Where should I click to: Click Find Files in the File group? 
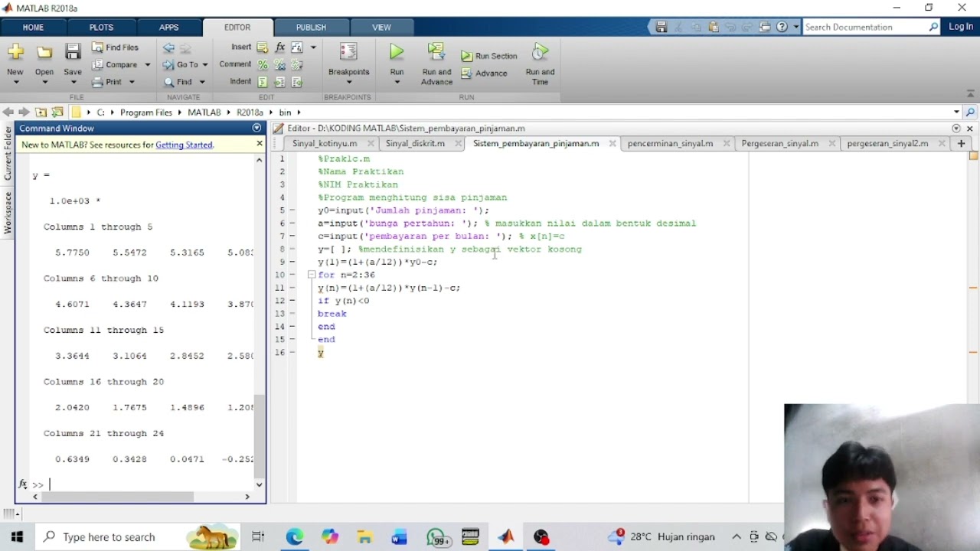pyautogui.click(x=115, y=47)
